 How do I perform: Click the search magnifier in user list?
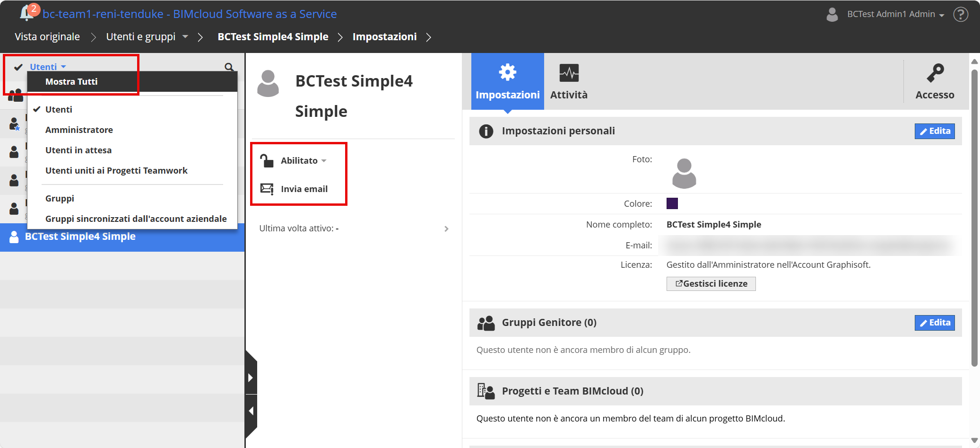pos(229,67)
